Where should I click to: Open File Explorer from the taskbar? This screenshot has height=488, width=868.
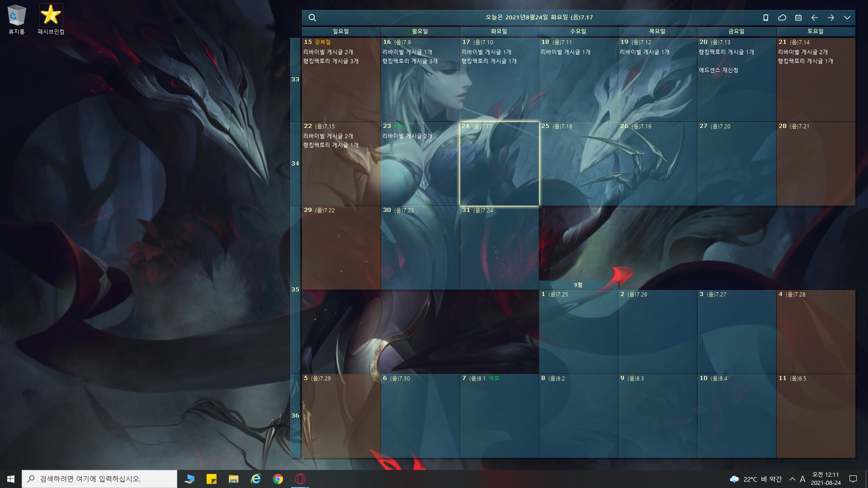[234, 479]
